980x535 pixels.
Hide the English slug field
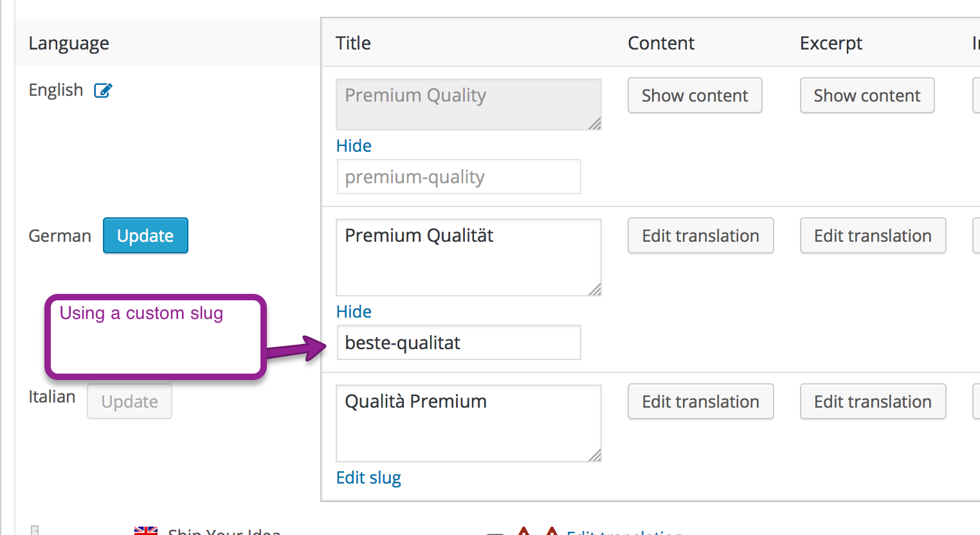(354, 146)
